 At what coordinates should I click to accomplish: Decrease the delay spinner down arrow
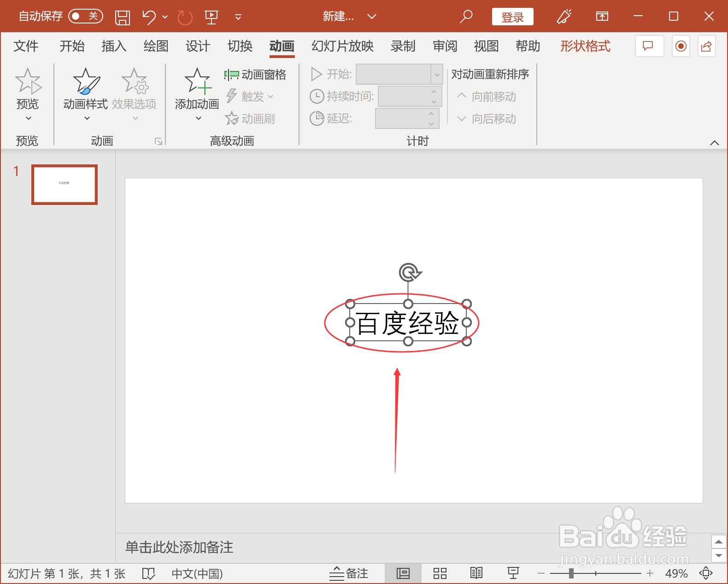tap(431, 123)
